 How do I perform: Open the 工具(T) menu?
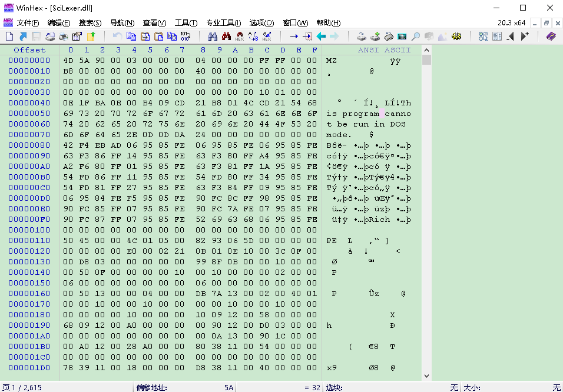(186, 23)
